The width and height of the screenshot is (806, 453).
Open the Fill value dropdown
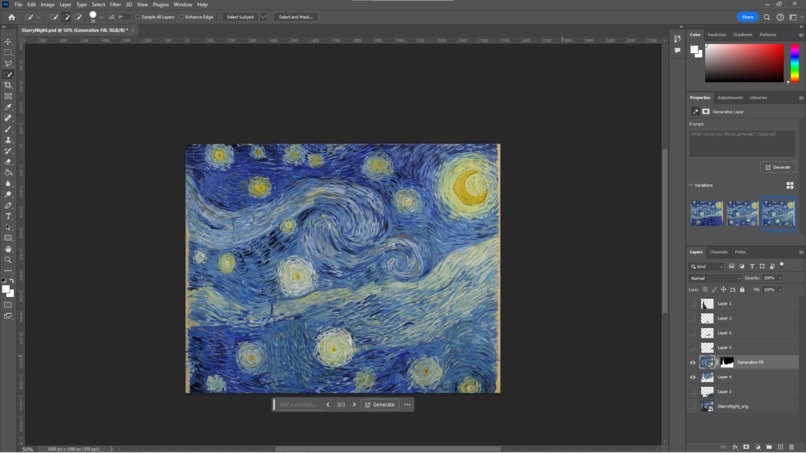click(x=780, y=289)
